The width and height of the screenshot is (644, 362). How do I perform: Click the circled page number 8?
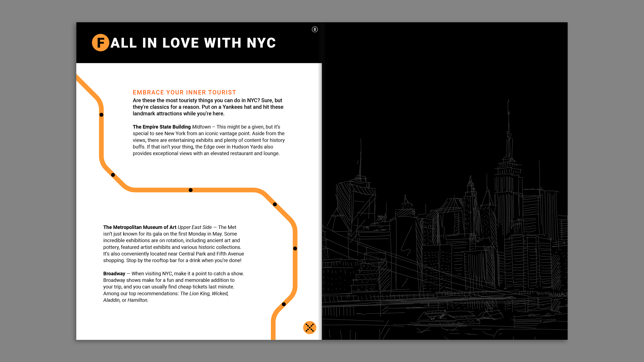point(314,29)
